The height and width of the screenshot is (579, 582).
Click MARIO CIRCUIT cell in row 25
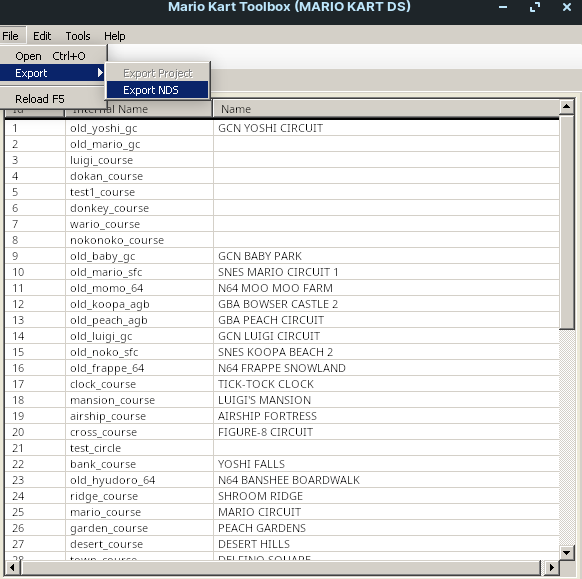tap(386, 512)
